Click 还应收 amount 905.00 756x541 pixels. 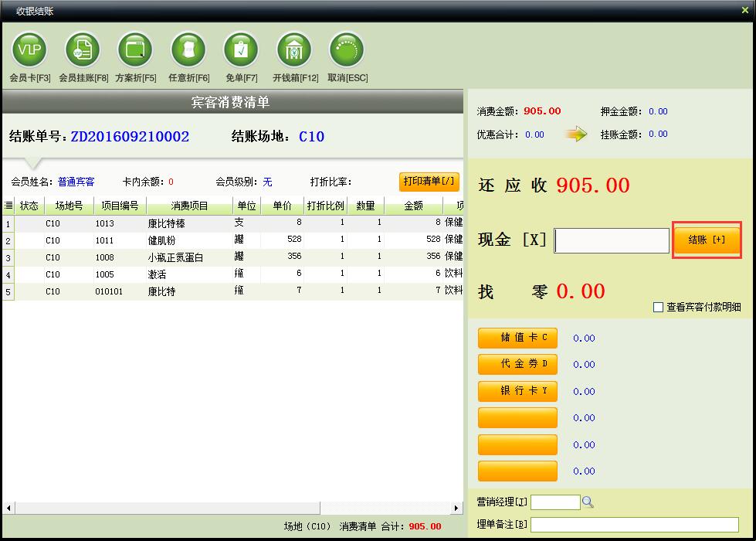(593, 185)
